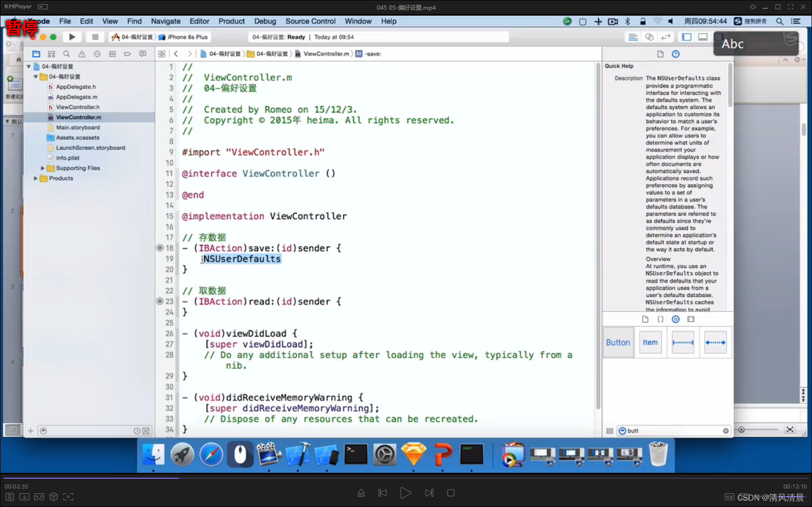Open related items grid menu in editor
Screen dimensions: 812x507
[162, 54]
